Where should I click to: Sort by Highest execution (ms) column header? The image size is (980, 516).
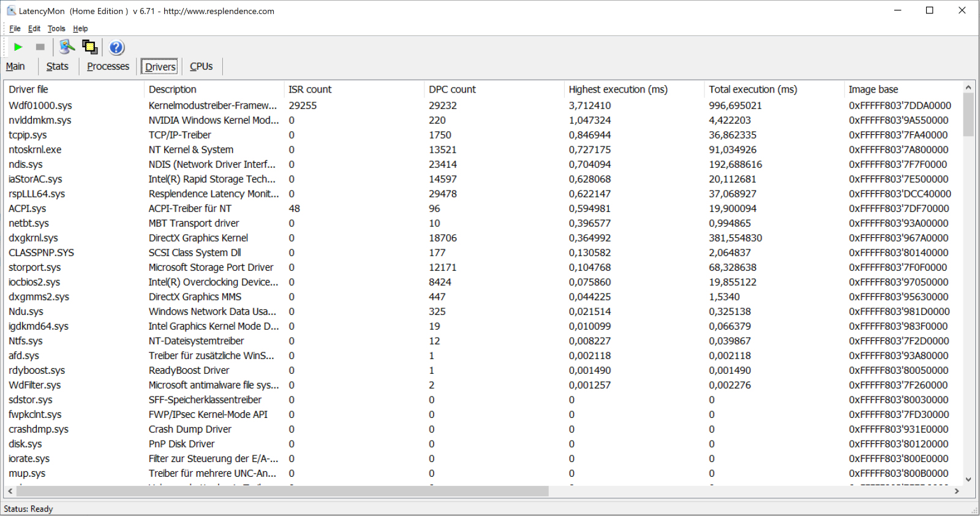634,89
